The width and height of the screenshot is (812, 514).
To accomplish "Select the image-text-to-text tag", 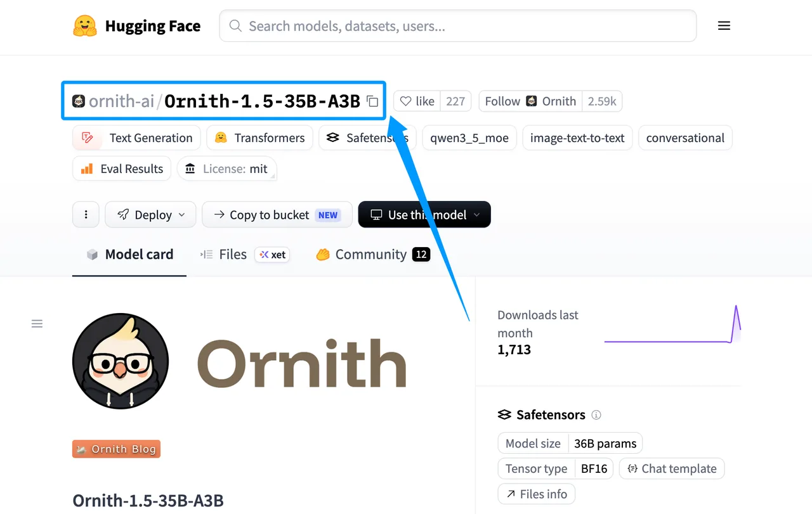I will (577, 138).
